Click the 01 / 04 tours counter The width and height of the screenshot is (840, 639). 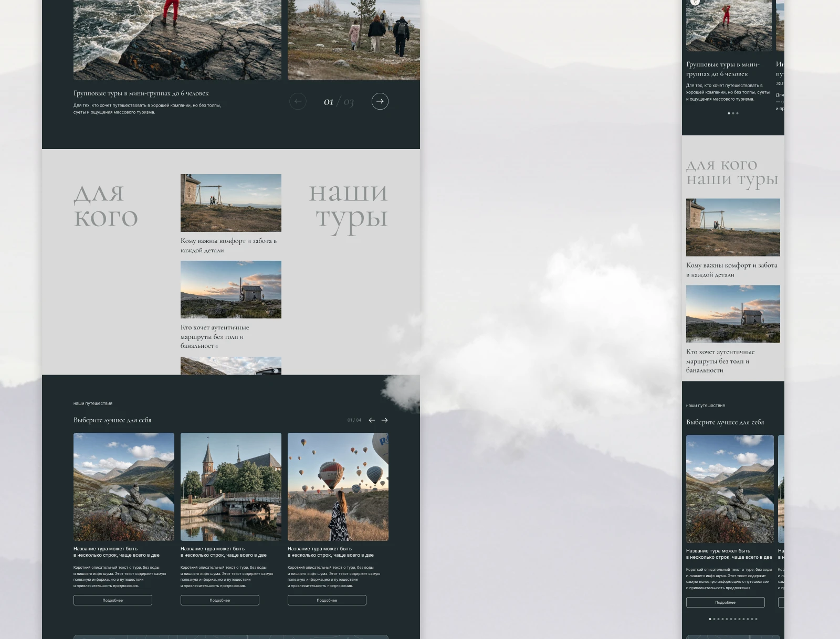[354, 420]
